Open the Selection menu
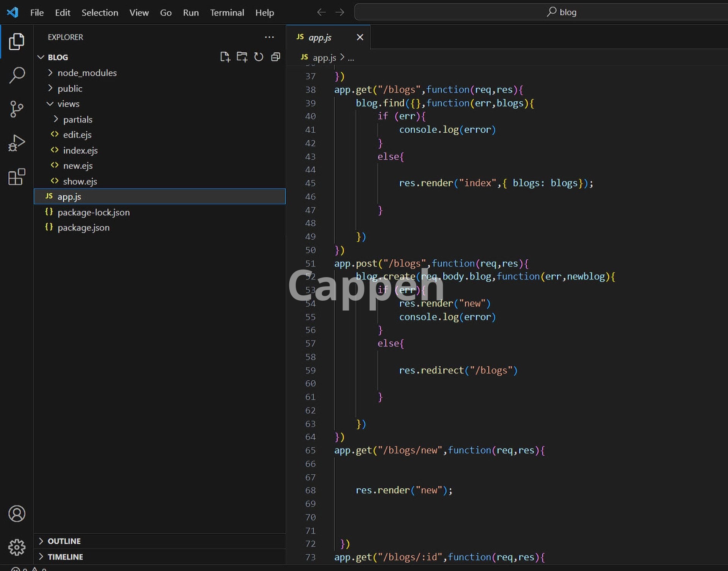Image resolution: width=728 pixels, height=571 pixels. [x=100, y=13]
